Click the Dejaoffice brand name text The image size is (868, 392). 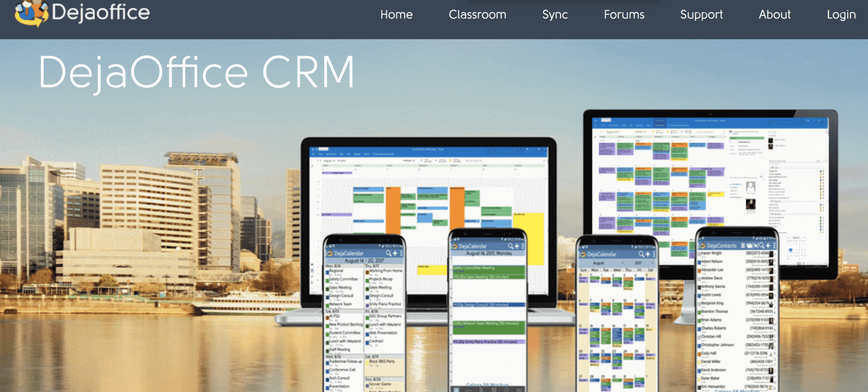pos(101,12)
